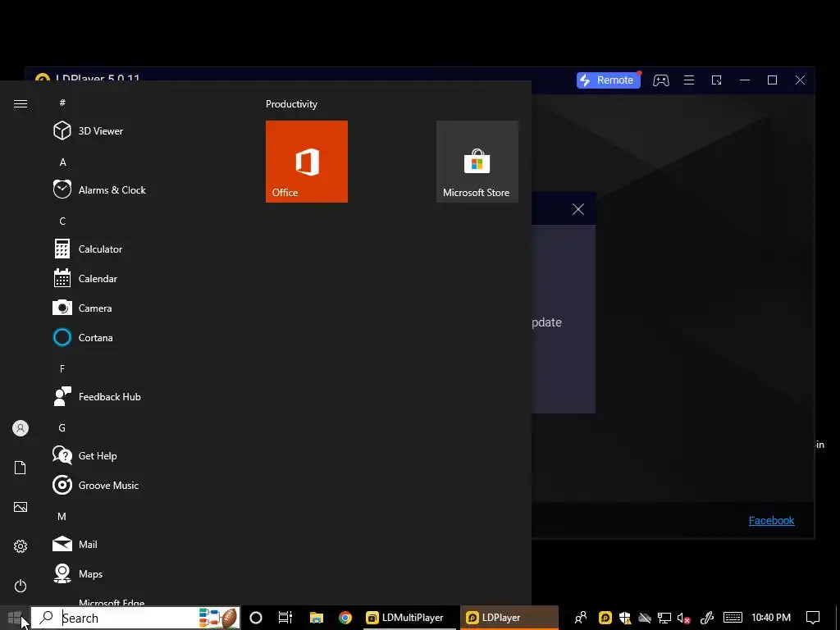Maximize the LDPlayer window
The image size is (840, 630).
773,80
